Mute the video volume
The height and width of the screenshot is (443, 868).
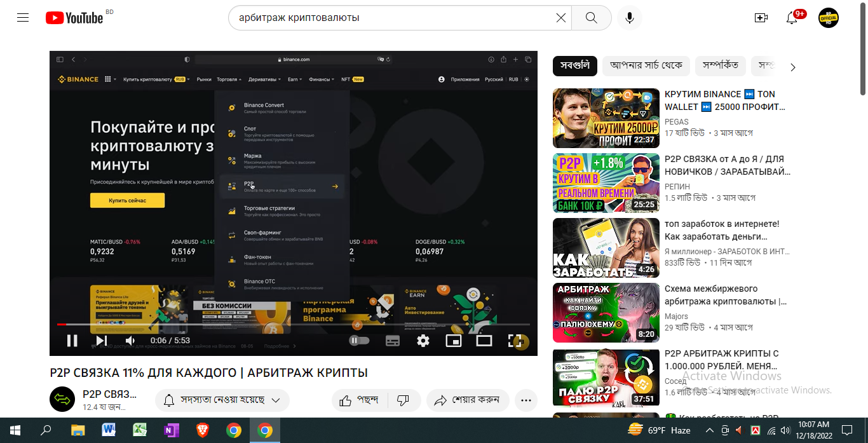tap(130, 341)
